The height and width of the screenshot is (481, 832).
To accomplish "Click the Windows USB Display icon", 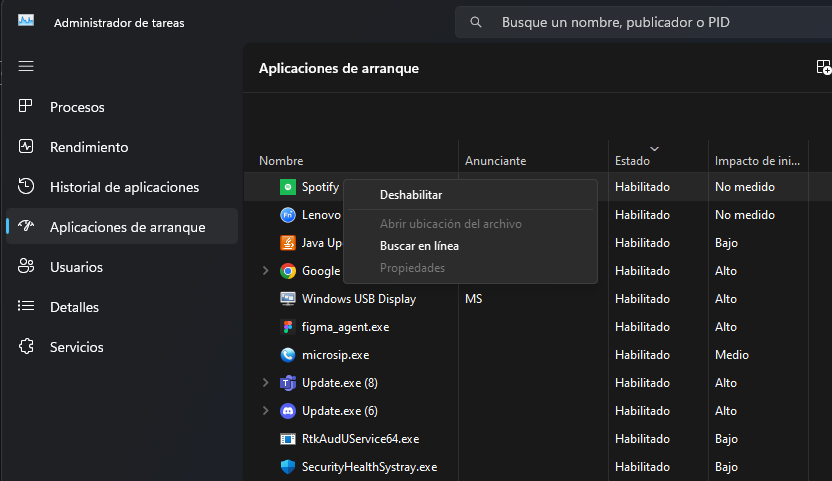I will [x=288, y=299].
